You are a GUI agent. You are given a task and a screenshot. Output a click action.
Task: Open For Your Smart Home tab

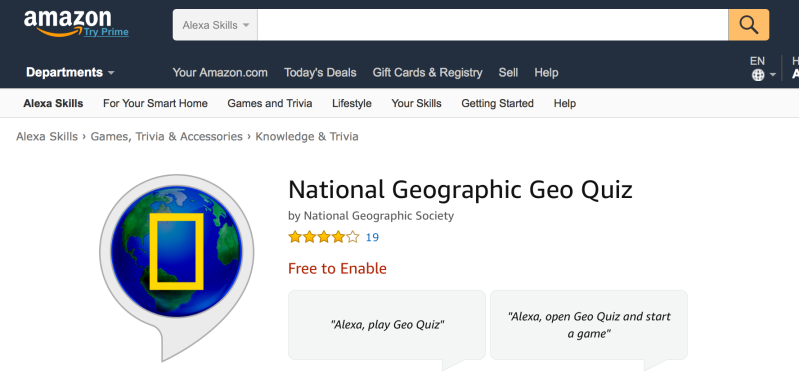[155, 104]
